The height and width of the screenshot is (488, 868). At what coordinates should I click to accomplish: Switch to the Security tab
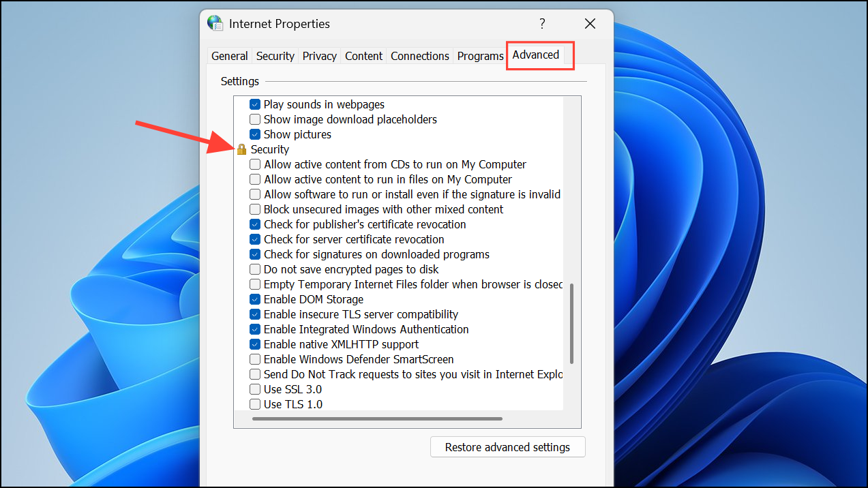[275, 56]
